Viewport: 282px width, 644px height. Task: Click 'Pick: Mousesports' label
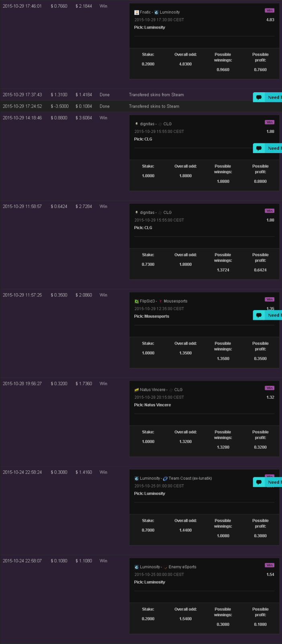tap(152, 317)
